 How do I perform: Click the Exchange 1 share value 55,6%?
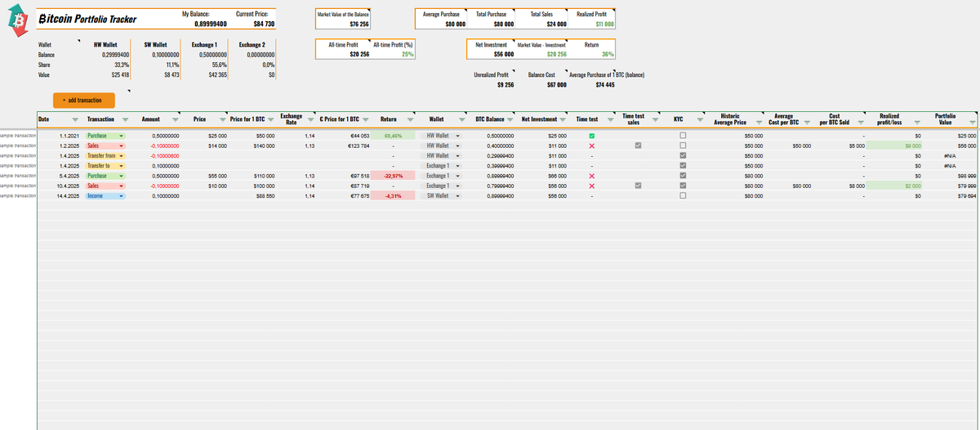click(219, 64)
